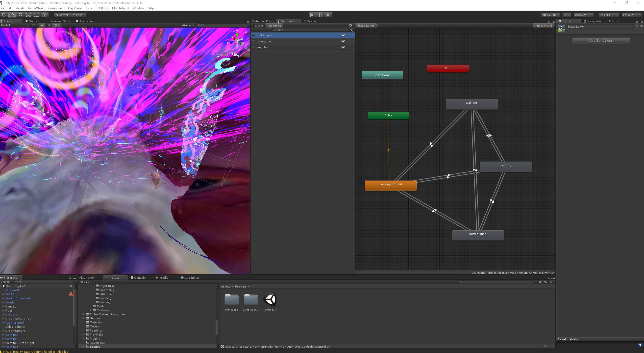Click the Step frame button
This screenshot has width=644, height=353.
[328, 15]
